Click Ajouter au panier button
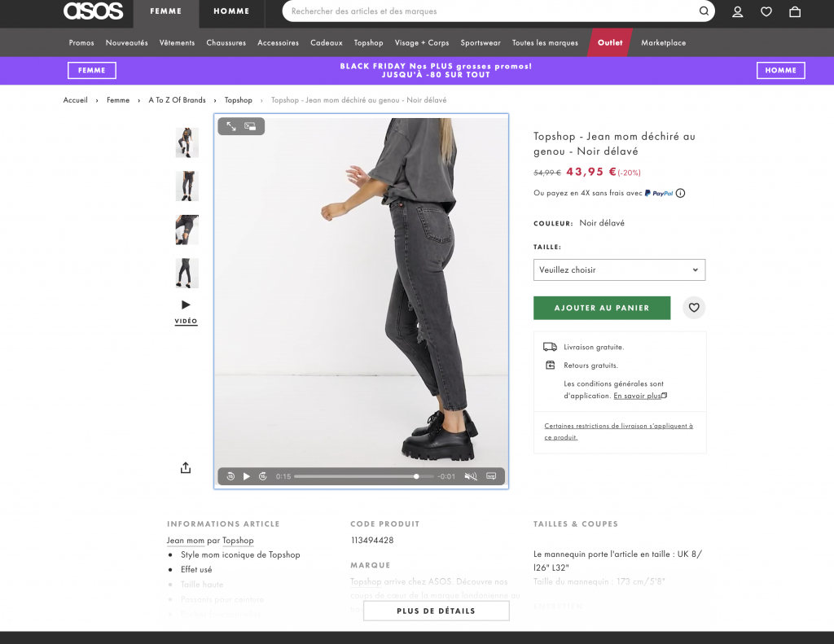 (602, 308)
